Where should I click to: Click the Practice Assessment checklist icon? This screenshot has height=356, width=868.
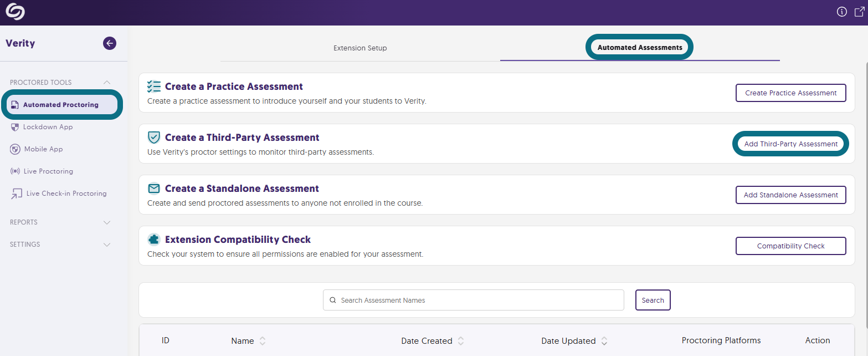click(x=154, y=87)
